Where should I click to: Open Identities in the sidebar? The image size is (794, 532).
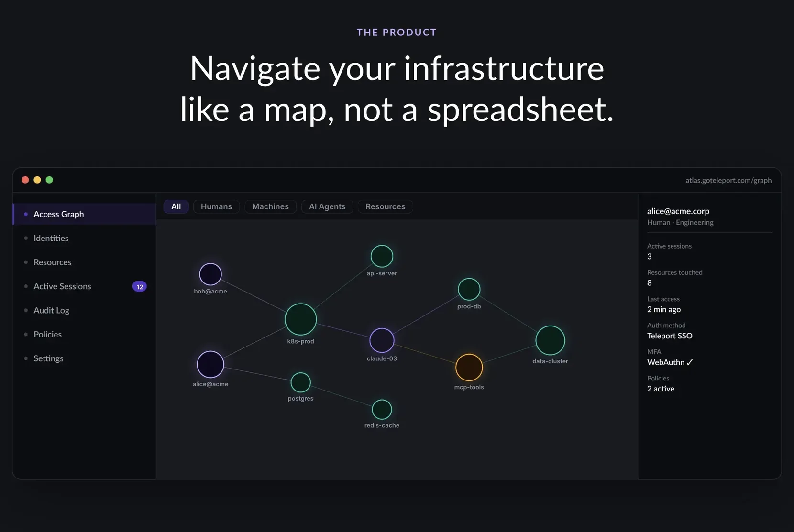pyautogui.click(x=84, y=238)
